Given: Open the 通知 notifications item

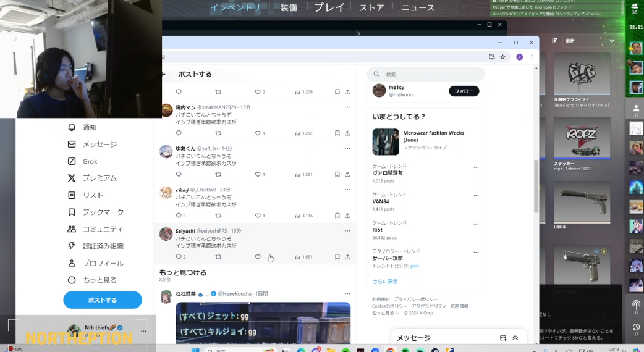Looking at the screenshot, I should [82, 127].
